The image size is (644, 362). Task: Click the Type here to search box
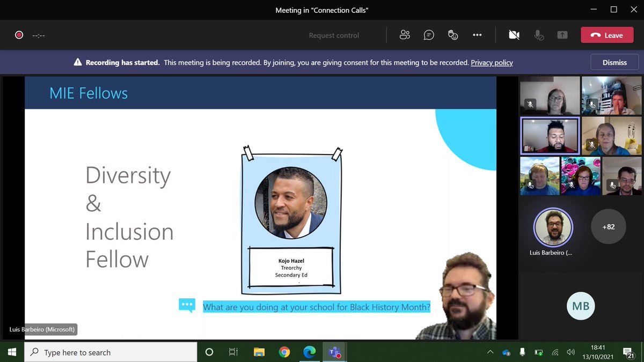pyautogui.click(x=111, y=352)
